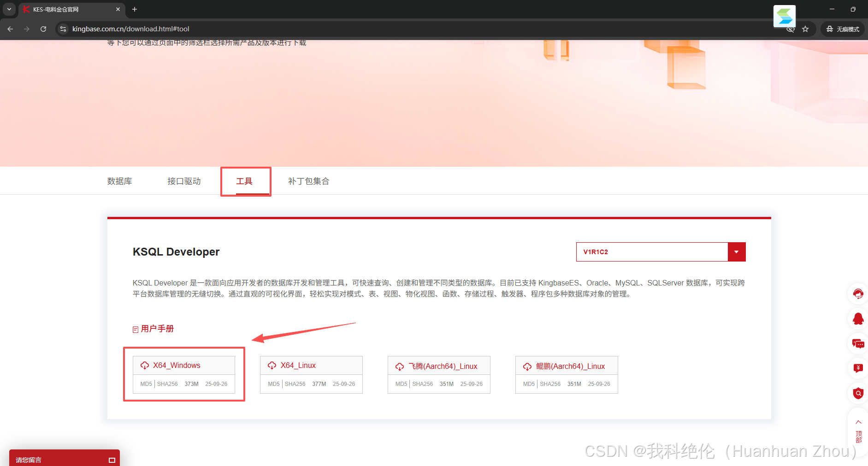The width and height of the screenshot is (868, 466).
Task: Switch to the 接口驱动 tab
Action: point(184,181)
